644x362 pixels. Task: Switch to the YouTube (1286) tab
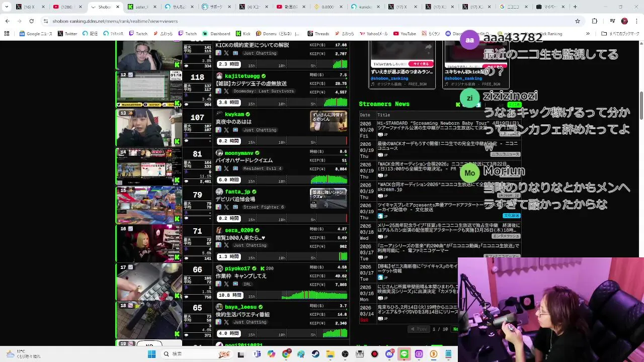pyautogui.click(x=68, y=7)
